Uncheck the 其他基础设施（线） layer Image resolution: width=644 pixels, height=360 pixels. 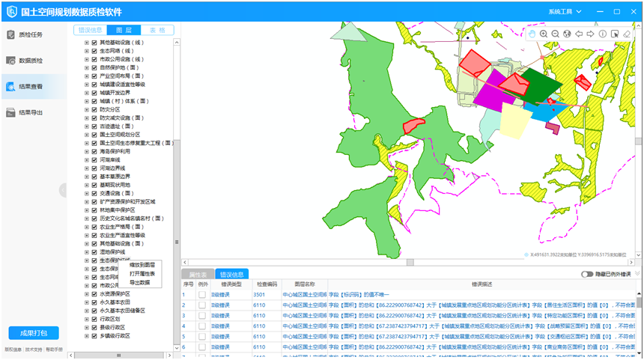click(94, 43)
